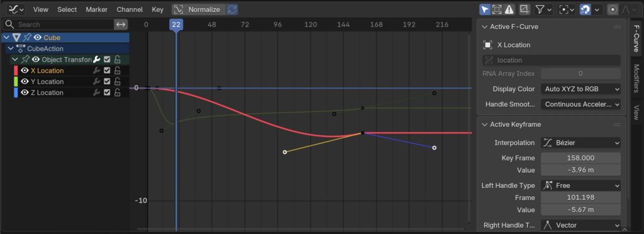Hide the X Location curve
This screenshot has width=644, height=234.
click(25, 70)
